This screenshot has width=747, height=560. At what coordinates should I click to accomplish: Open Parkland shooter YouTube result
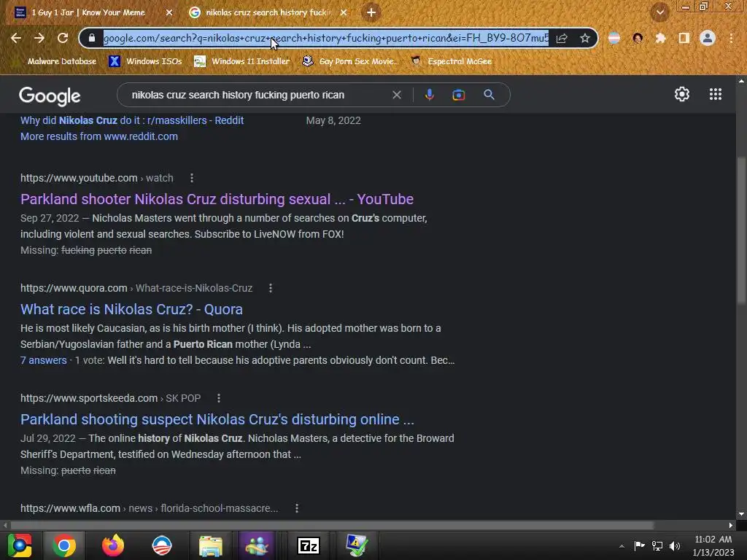click(217, 199)
